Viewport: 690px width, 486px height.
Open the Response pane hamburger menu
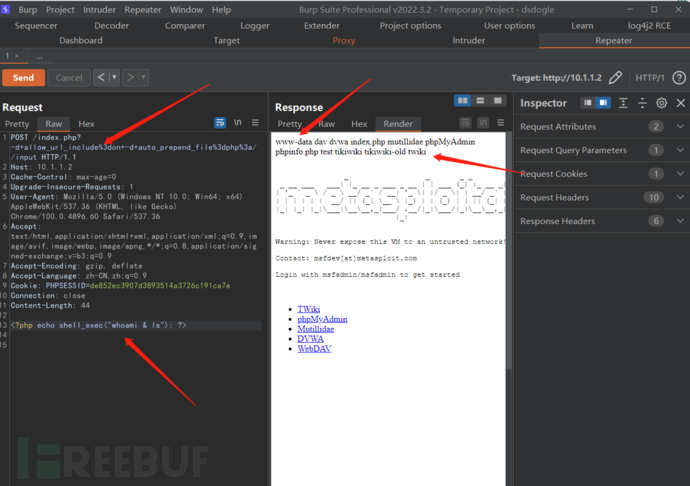(501, 122)
